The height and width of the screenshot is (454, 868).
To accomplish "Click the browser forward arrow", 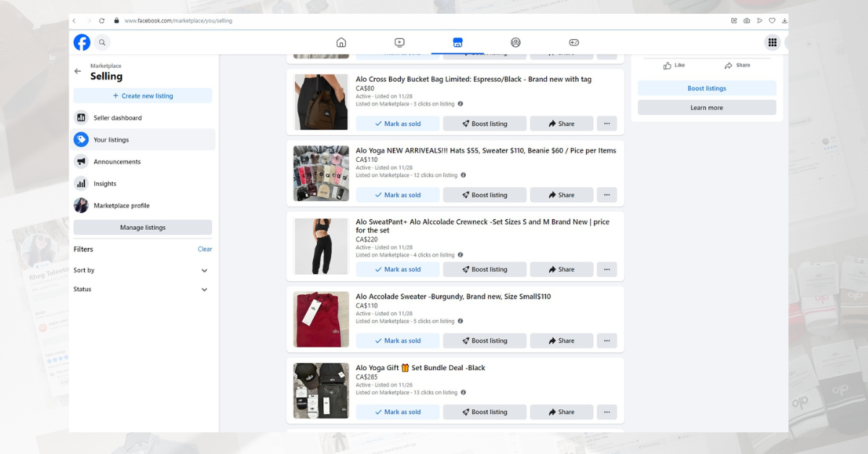I will coord(89,21).
